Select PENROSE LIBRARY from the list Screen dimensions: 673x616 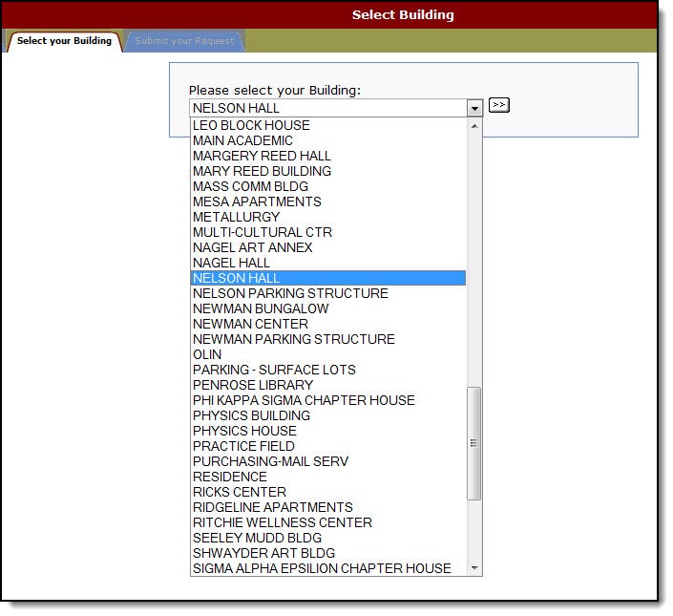253,385
